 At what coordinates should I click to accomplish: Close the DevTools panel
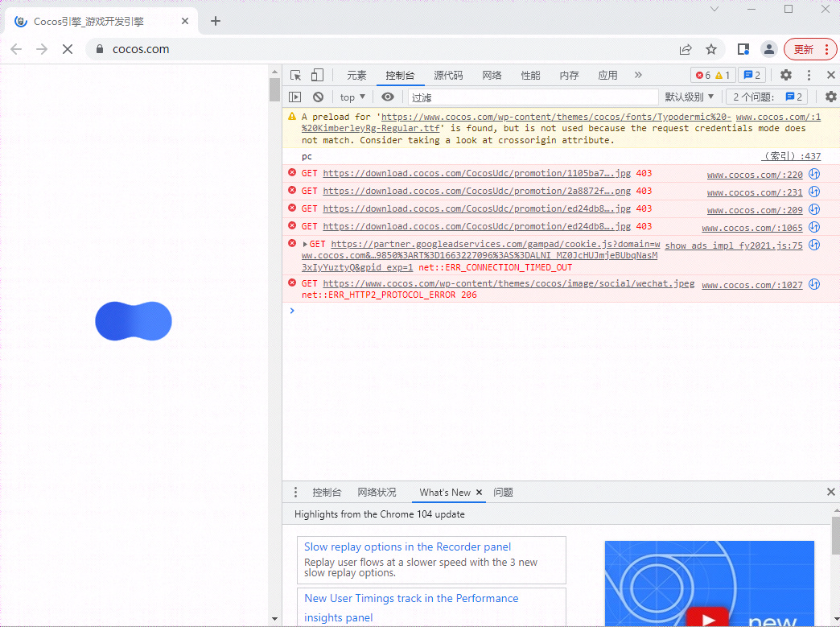coord(831,75)
